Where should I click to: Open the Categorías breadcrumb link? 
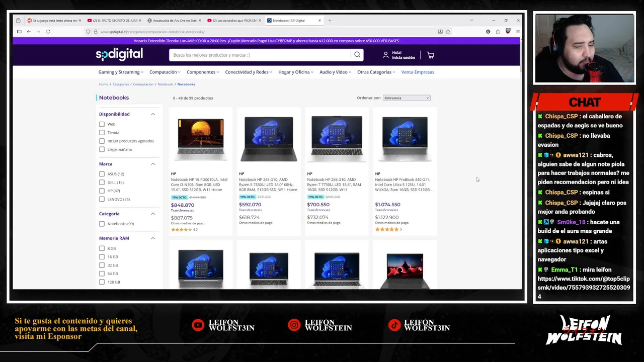pos(121,84)
